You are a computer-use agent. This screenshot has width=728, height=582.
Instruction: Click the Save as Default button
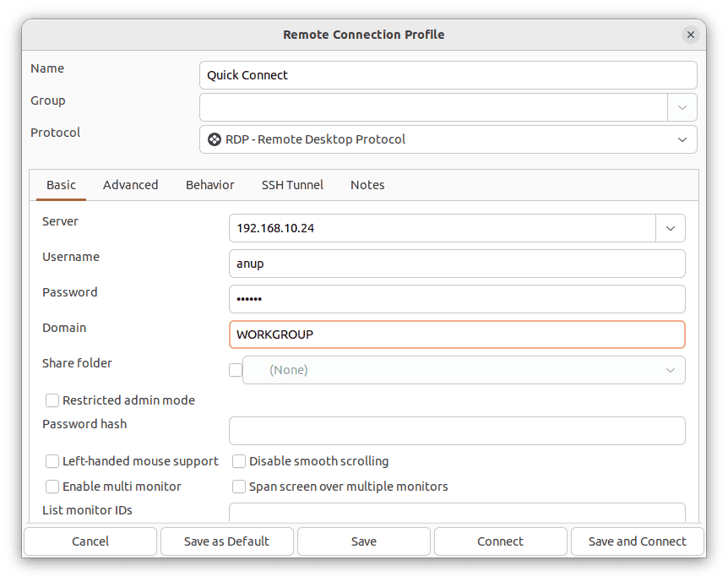point(226,541)
